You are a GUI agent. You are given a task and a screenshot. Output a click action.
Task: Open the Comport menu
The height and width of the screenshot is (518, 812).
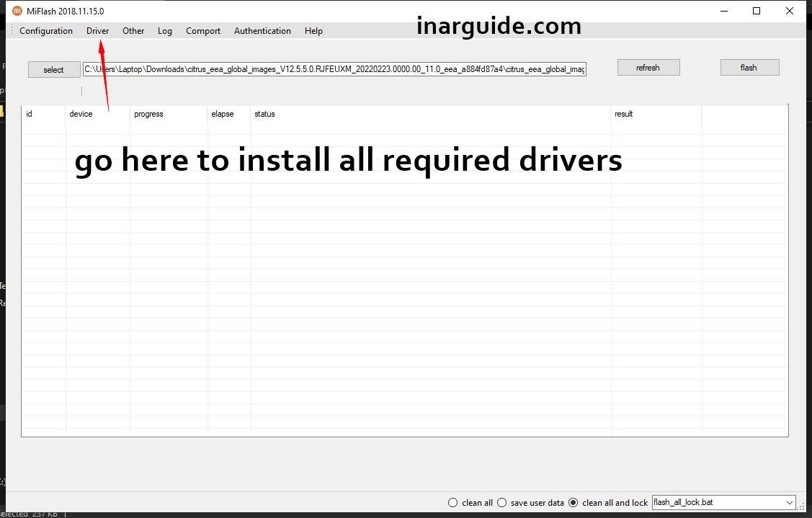click(x=203, y=30)
